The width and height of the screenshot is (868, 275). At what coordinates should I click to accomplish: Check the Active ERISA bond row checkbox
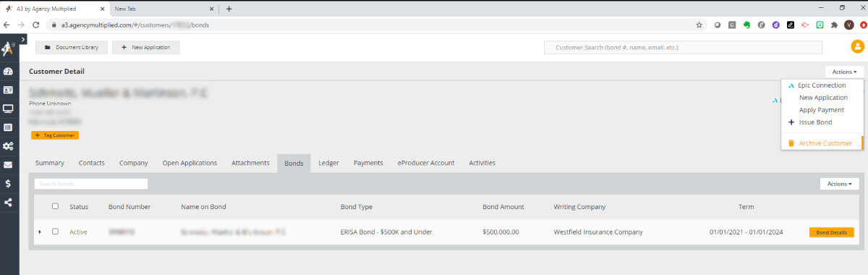[55, 232]
